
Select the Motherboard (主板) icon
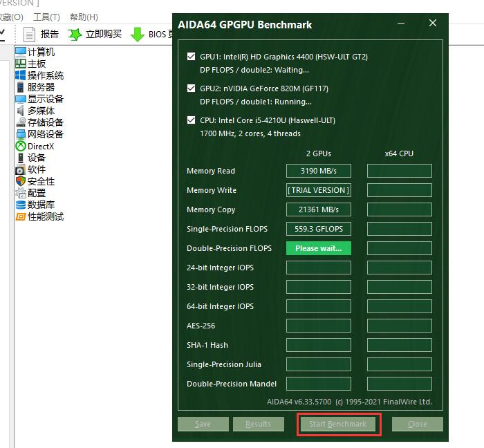pyautogui.click(x=21, y=64)
